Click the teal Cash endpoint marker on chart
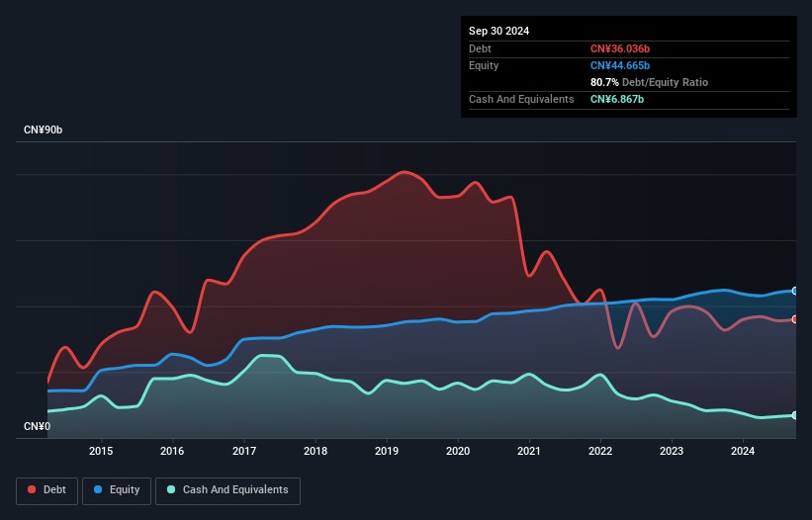The height and width of the screenshot is (520, 812). pyautogui.click(x=794, y=415)
